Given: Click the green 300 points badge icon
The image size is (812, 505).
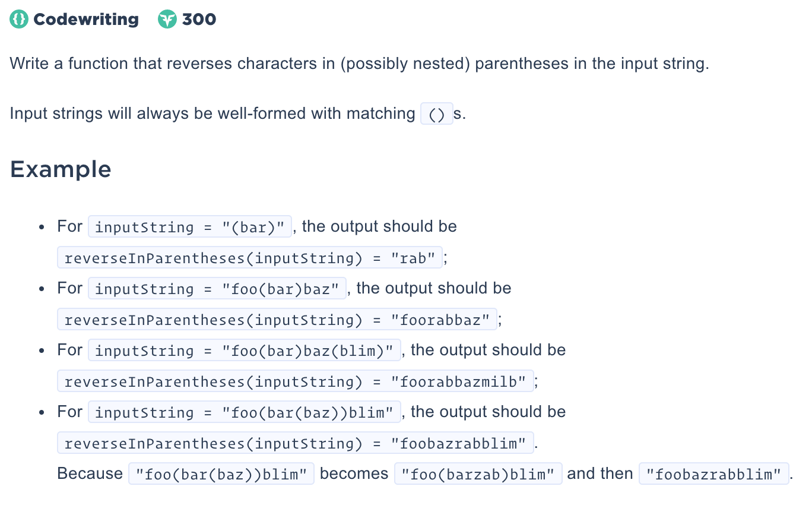Looking at the screenshot, I should pos(167,20).
